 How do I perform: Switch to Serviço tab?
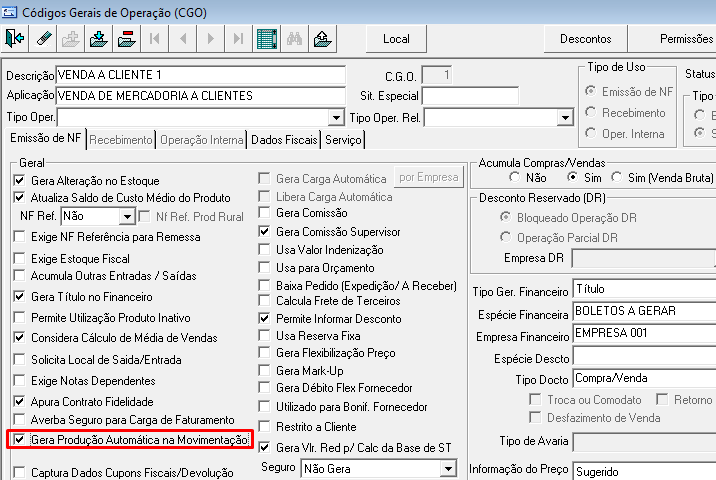click(x=343, y=140)
